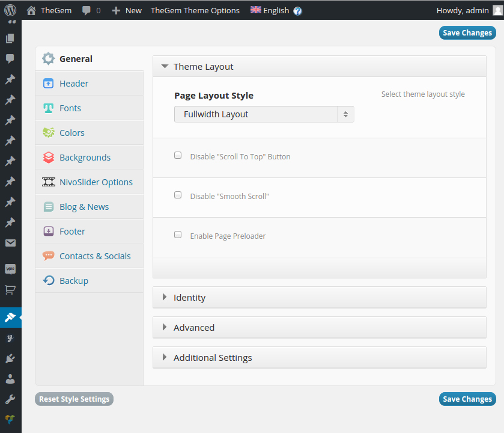Open the Users icon in admin sidebar

point(10,379)
